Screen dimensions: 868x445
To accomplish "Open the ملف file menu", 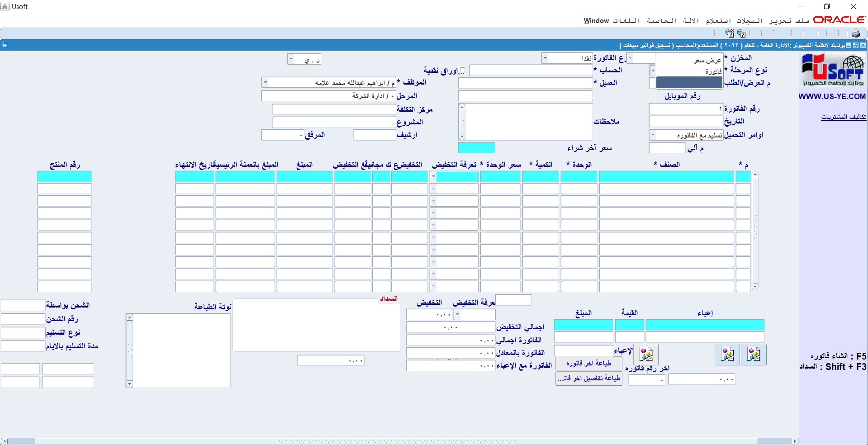I will pyautogui.click(x=802, y=21).
